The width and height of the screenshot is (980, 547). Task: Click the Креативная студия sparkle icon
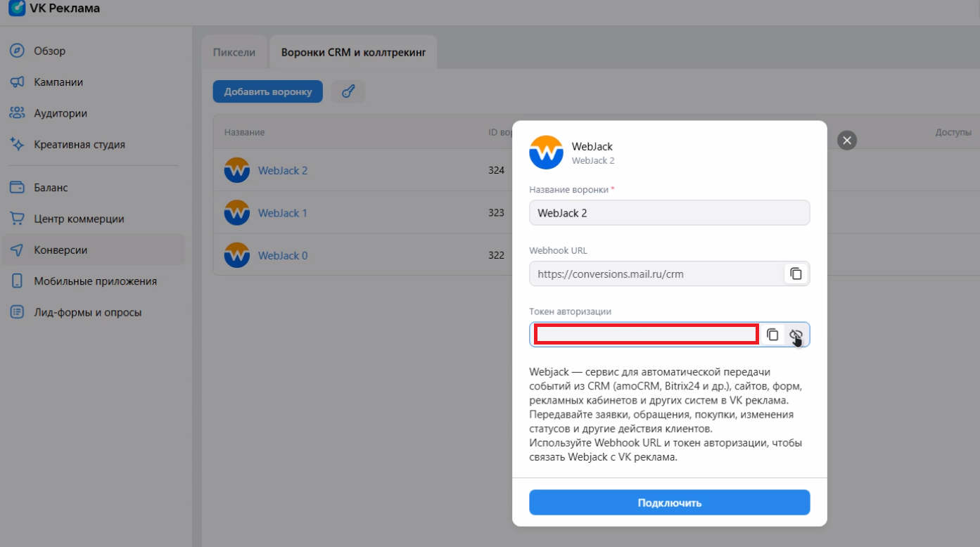pos(17,144)
